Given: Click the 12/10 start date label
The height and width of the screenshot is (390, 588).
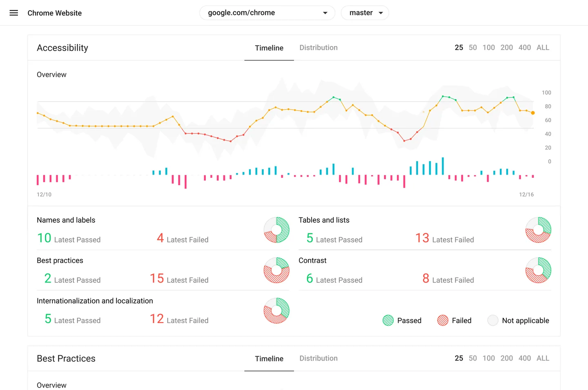Looking at the screenshot, I should [44, 195].
